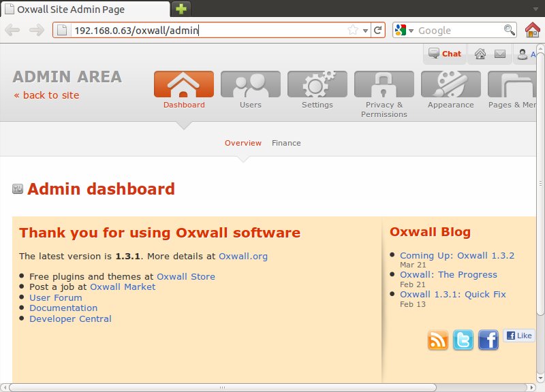545x392 pixels.
Task: Click the 'Mar 21' blog date
Action: (413, 265)
